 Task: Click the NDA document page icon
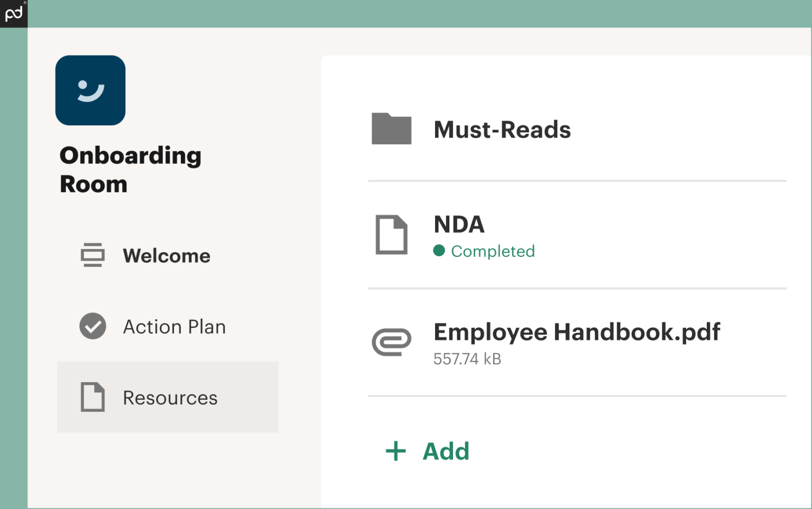tap(391, 234)
